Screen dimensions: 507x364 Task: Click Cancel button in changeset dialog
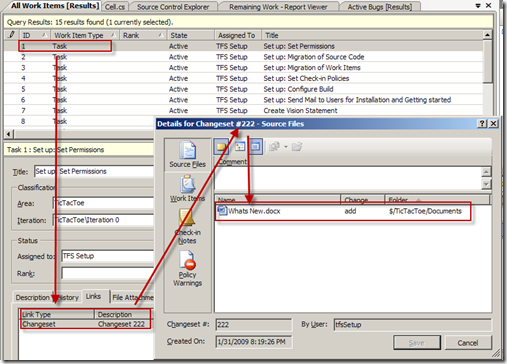coord(468,343)
